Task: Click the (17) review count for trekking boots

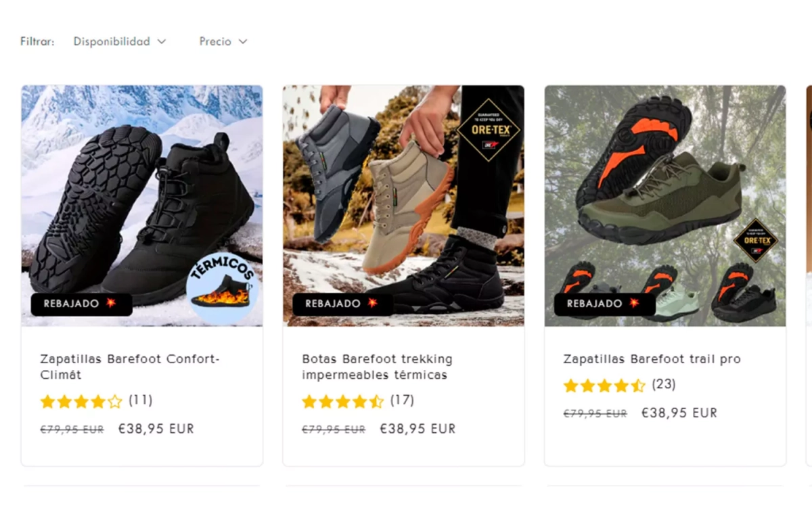Action: [402, 400]
